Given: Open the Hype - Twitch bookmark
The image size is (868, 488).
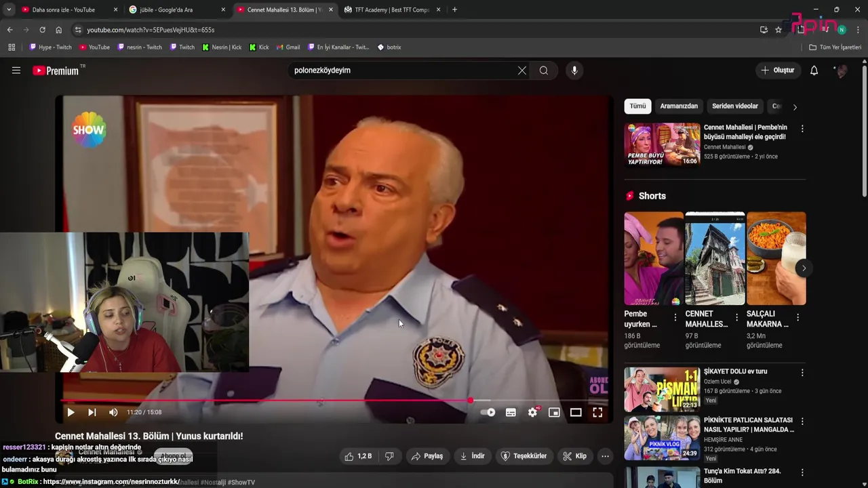Looking at the screenshot, I should tap(50, 47).
